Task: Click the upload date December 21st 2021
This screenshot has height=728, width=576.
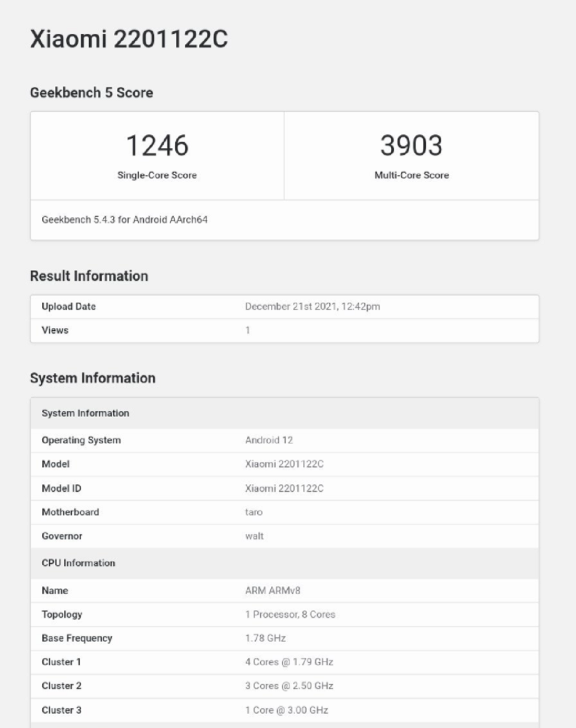Action: pyautogui.click(x=312, y=307)
